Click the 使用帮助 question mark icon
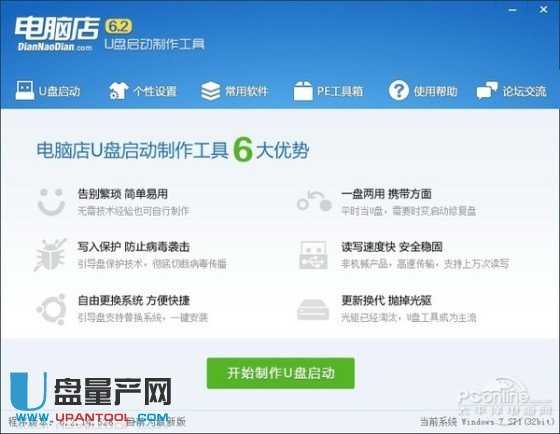The height and width of the screenshot is (434, 560). coord(399,91)
